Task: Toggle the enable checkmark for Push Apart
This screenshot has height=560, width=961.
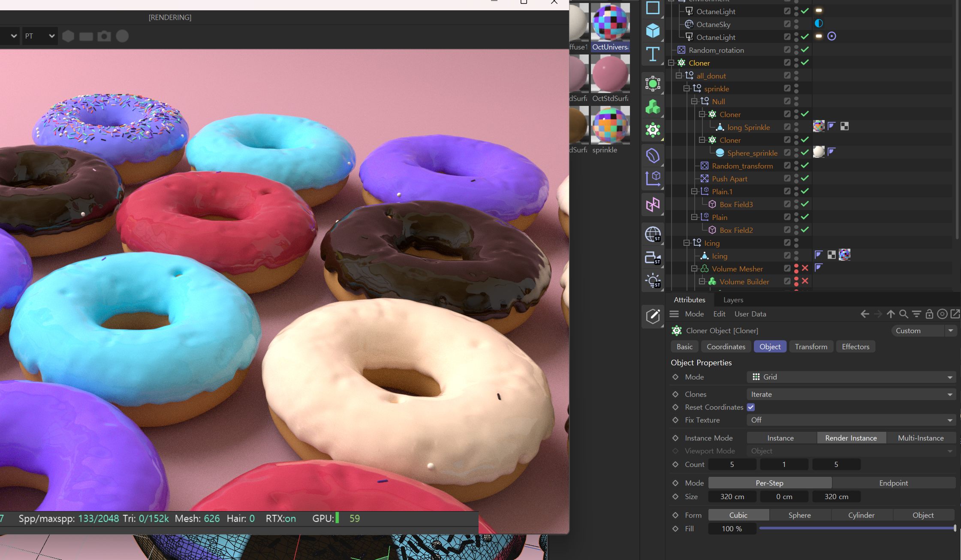Action: (805, 178)
